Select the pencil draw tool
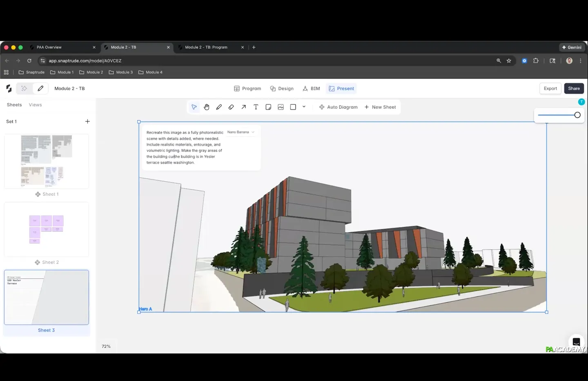Image resolution: width=588 pixels, height=381 pixels. click(x=219, y=107)
